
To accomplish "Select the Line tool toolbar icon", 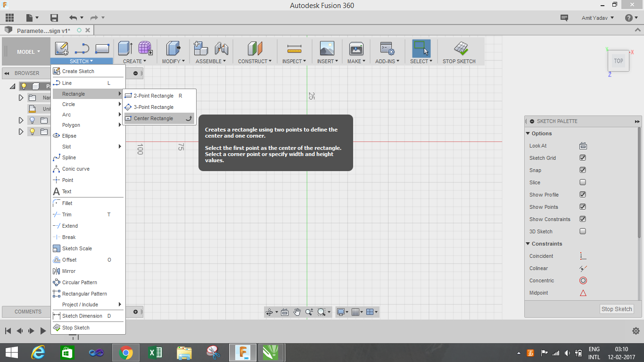I will pyautogui.click(x=82, y=49).
